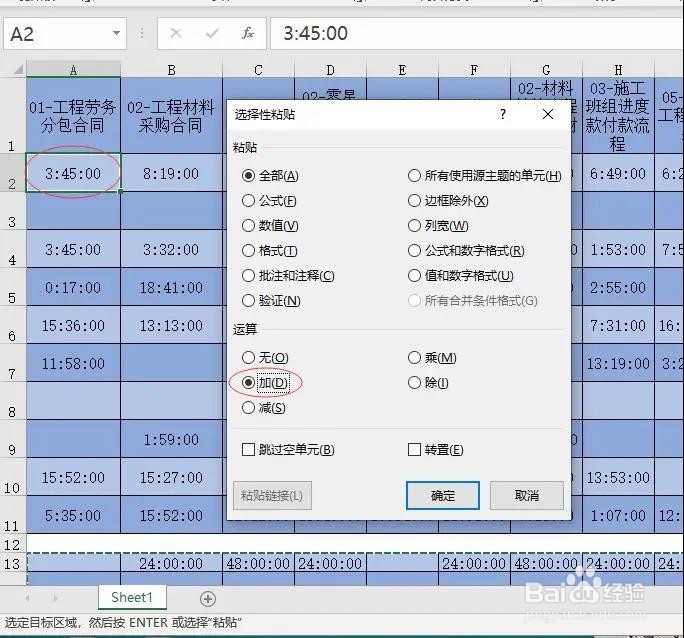The height and width of the screenshot is (638, 684).
Task: Select column C header
Action: point(258,69)
